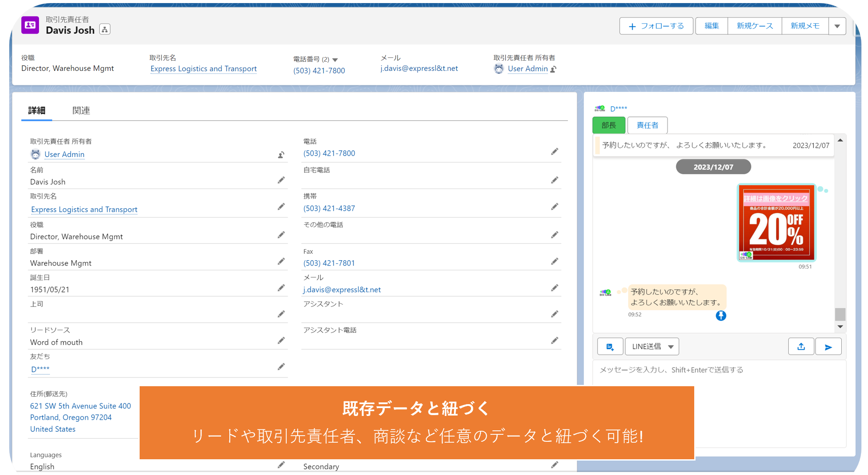Click the send message arrow button
The image size is (868, 475).
tap(828, 347)
